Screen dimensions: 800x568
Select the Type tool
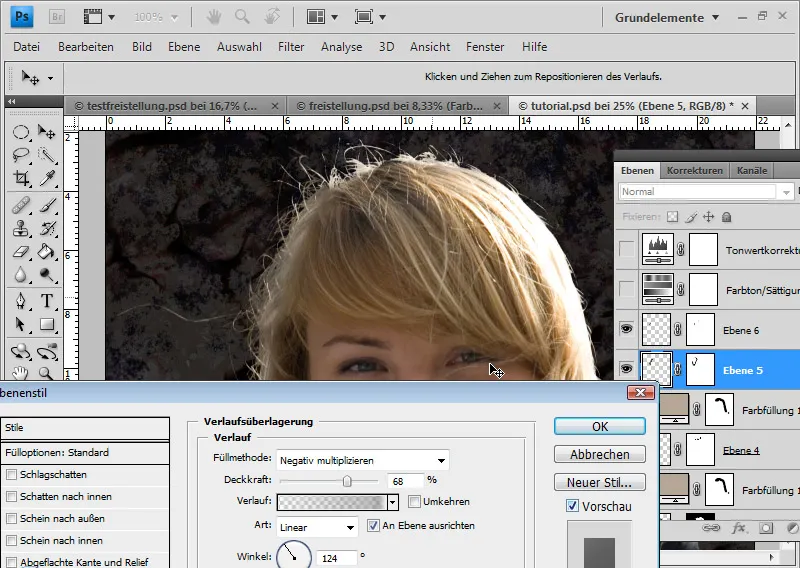pyautogui.click(x=46, y=300)
